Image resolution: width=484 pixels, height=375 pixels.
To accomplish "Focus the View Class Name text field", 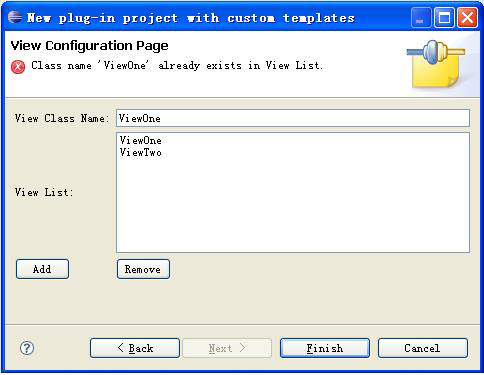I will [293, 118].
